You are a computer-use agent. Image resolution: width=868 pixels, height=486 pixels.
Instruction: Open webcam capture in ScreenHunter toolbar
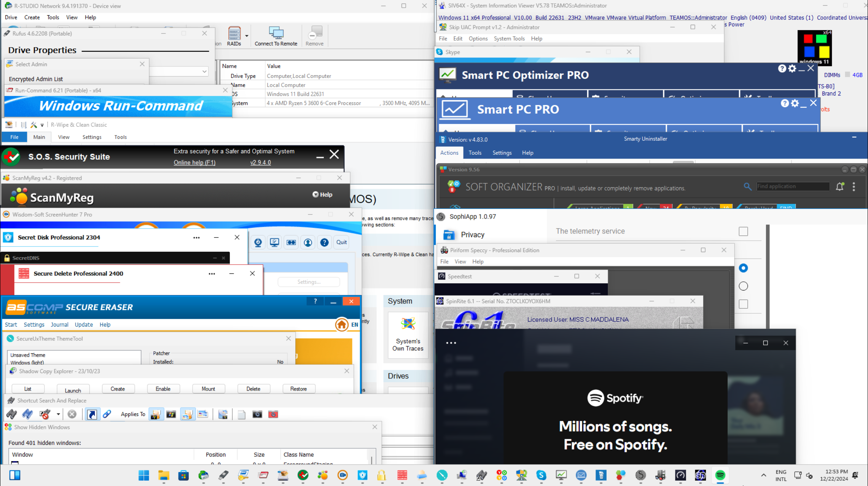point(258,242)
